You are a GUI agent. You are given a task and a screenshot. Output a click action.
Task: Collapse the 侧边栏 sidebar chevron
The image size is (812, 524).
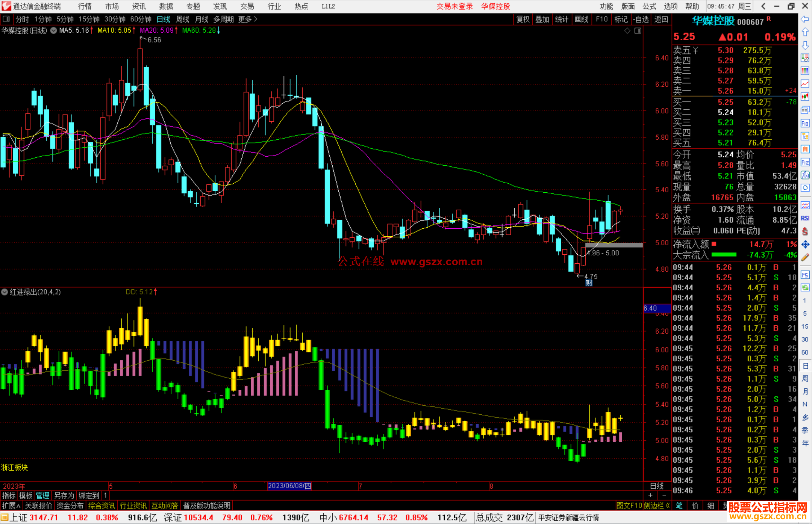[668, 506]
